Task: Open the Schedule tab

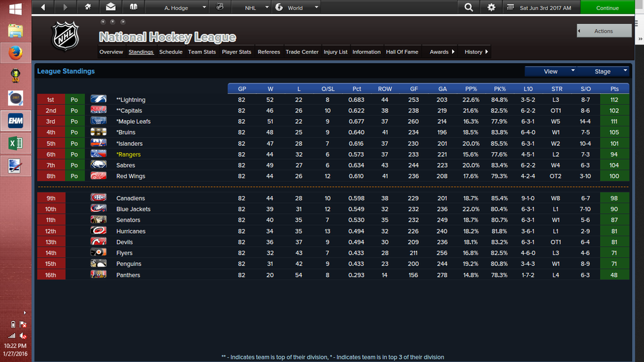Action: (171, 52)
